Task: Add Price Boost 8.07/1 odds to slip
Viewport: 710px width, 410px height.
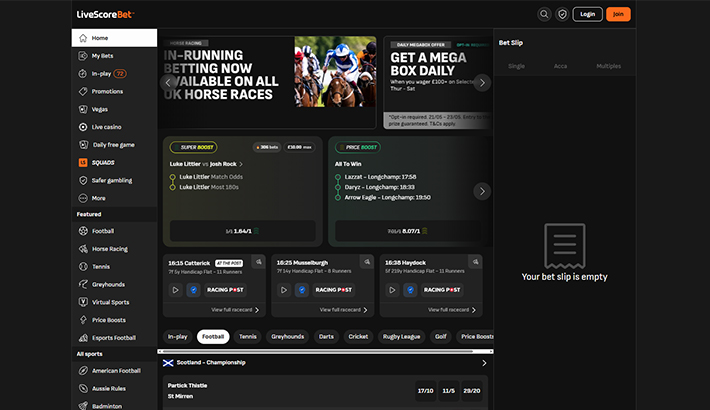Action: pos(408,231)
